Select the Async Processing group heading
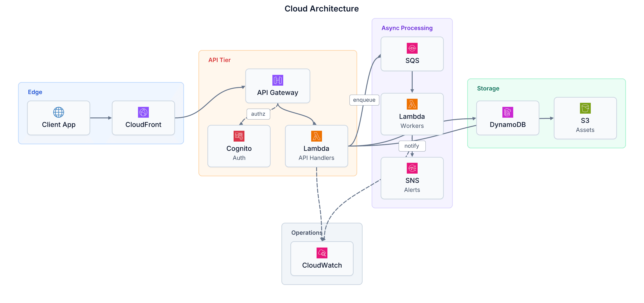This screenshot has width=644, height=303. click(407, 28)
